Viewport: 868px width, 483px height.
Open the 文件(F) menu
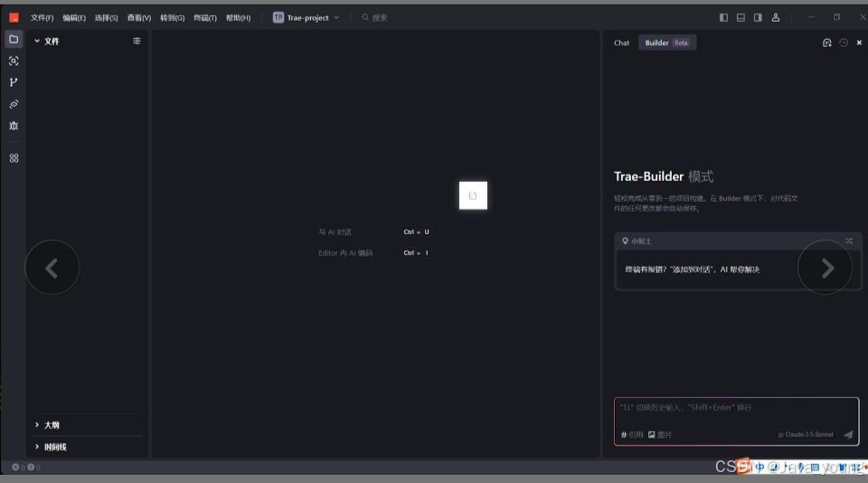[x=42, y=18]
